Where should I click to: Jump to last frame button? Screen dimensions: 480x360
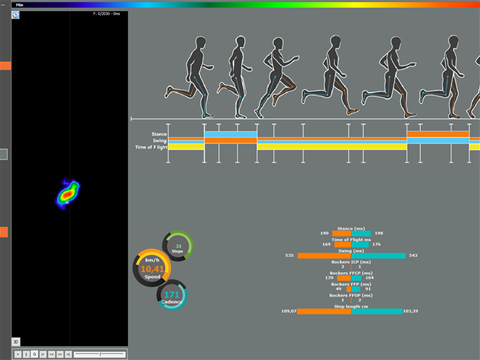(68, 354)
